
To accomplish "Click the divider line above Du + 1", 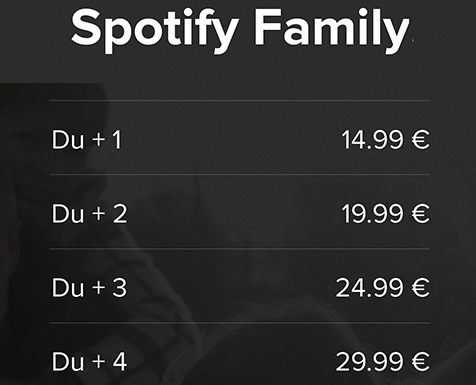I will click(240, 100).
